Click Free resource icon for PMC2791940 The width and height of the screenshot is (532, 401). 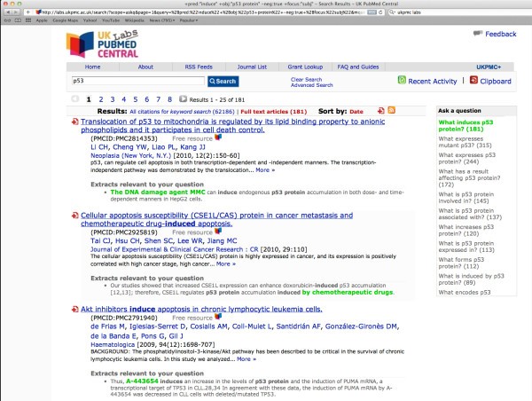point(218,317)
